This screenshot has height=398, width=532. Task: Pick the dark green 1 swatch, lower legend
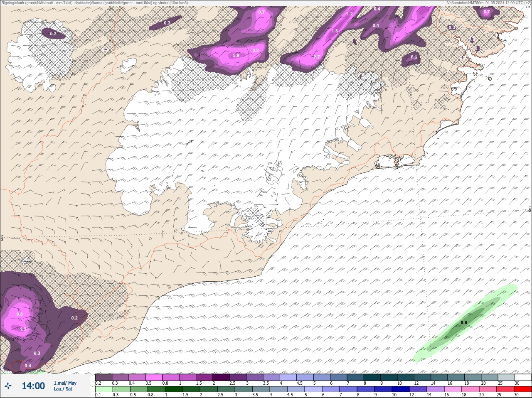point(173,389)
